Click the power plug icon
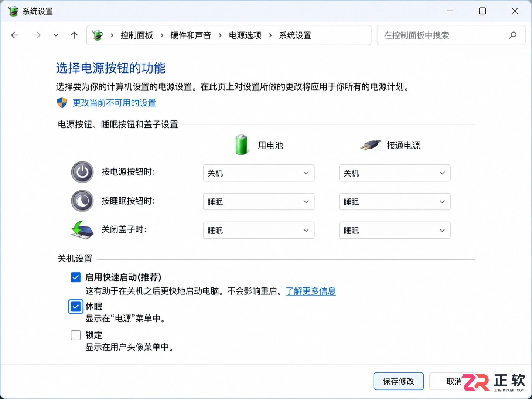532x399 pixels. (371, 145)
